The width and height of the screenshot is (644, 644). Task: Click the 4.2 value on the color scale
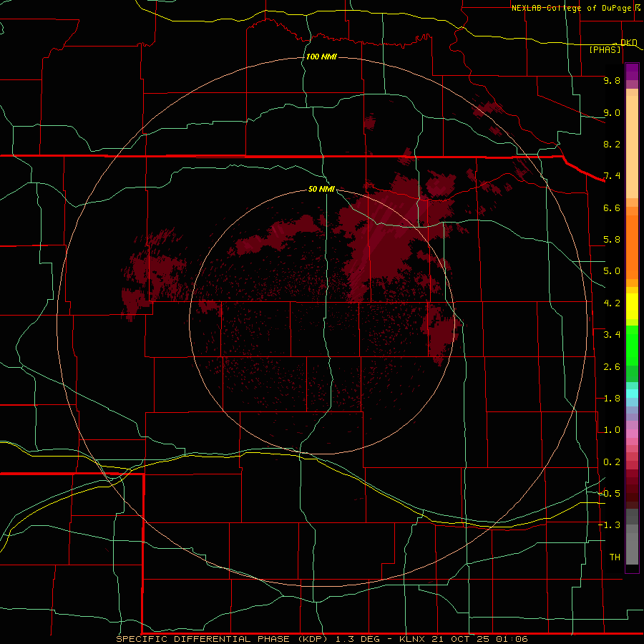(612, 303)
